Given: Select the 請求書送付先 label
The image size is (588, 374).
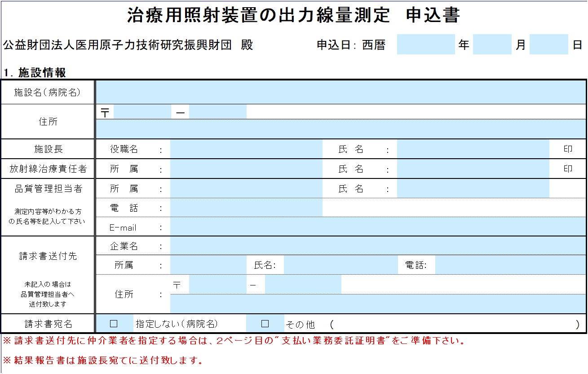Looking at the screenshot, I should (x=48, y=256).
